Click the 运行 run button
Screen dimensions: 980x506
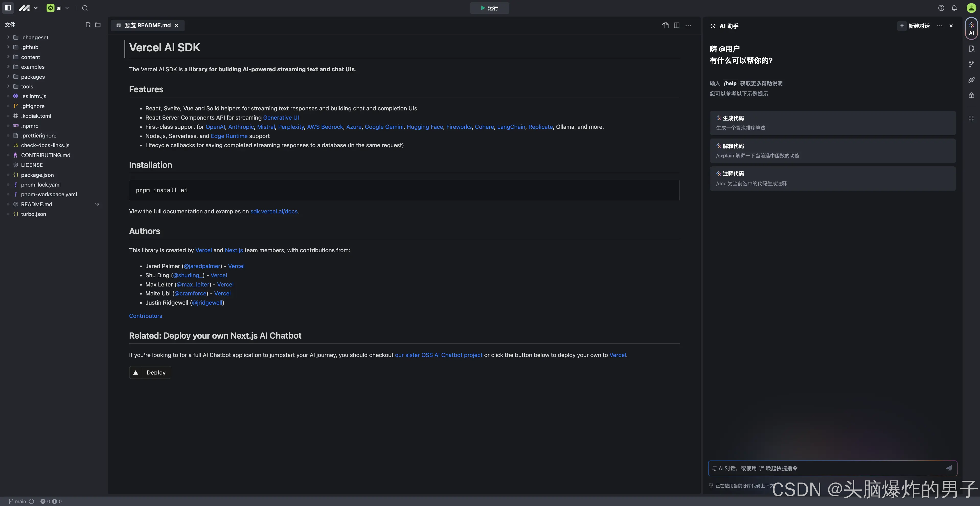489,8
